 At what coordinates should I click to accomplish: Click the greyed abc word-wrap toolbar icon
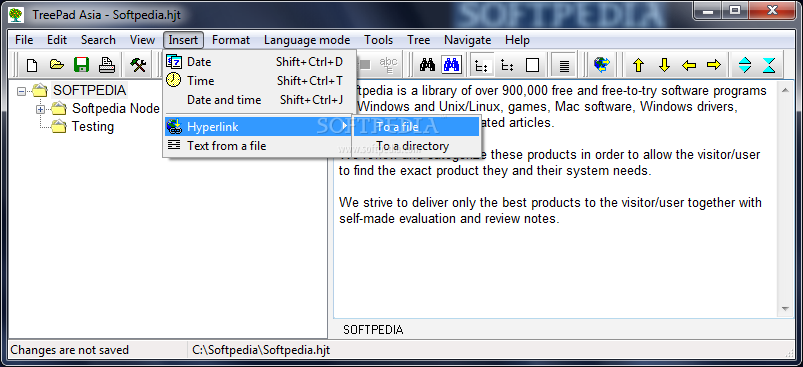tap(389, 65)
